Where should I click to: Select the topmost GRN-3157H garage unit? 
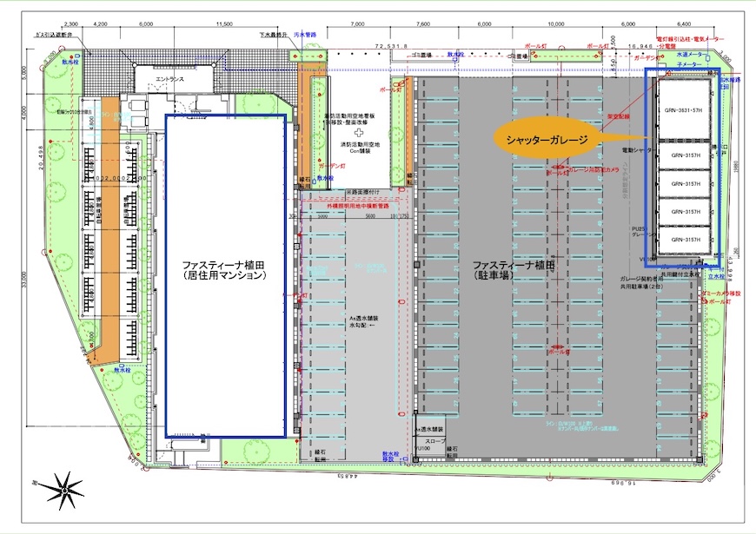click(685, 155)
